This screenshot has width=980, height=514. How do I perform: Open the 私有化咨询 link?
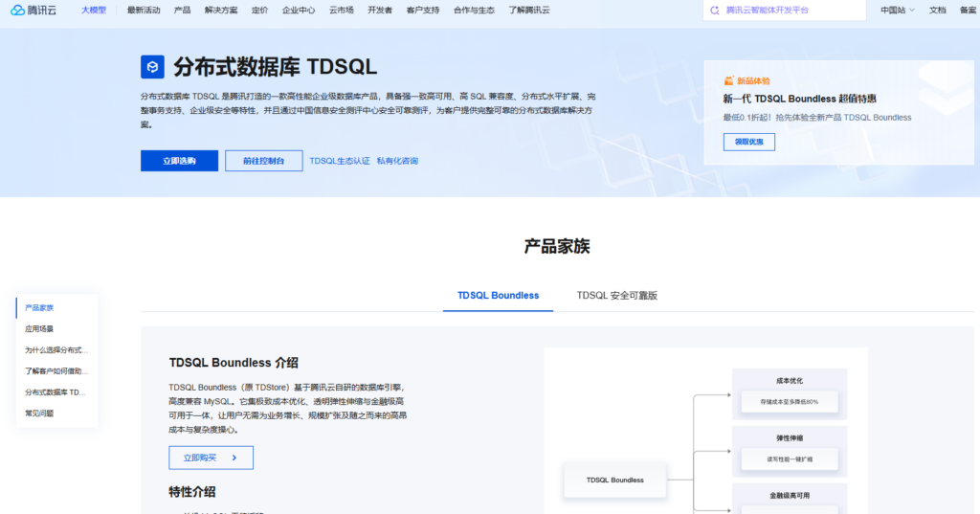pyautogui.click(x=397, y=161)
